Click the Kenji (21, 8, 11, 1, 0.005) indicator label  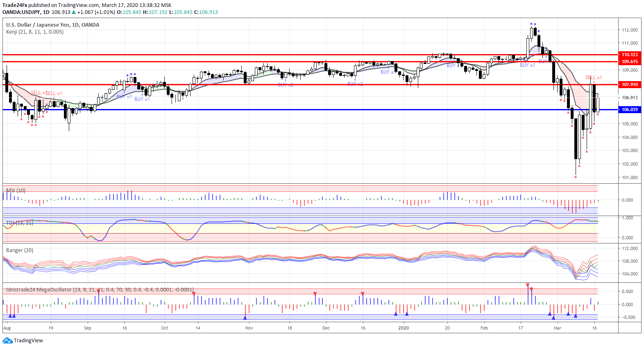(x=35, y=32)
